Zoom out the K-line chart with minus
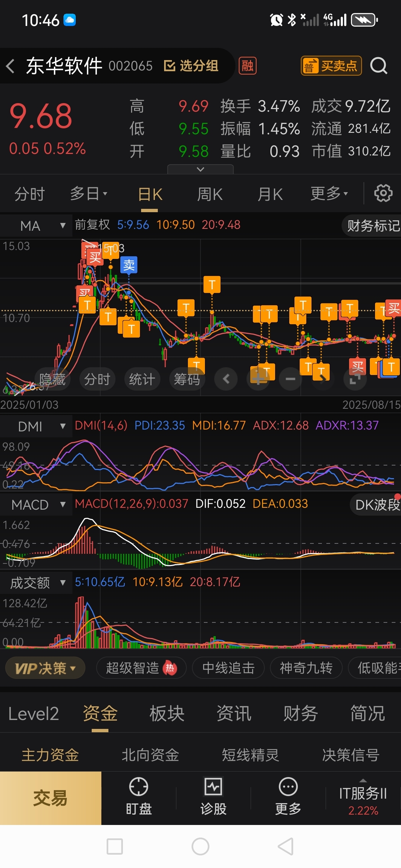401x868 pixels. (x=291, y=379)
